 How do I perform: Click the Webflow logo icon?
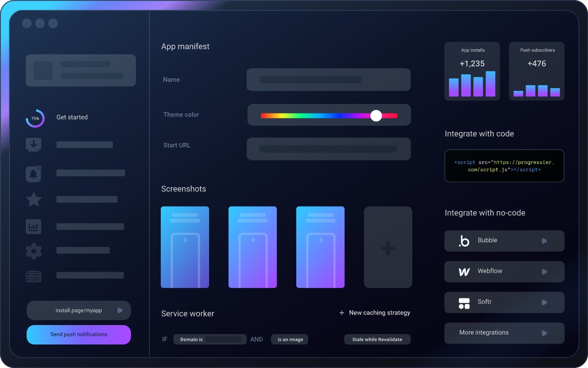[x=464, y=271]
